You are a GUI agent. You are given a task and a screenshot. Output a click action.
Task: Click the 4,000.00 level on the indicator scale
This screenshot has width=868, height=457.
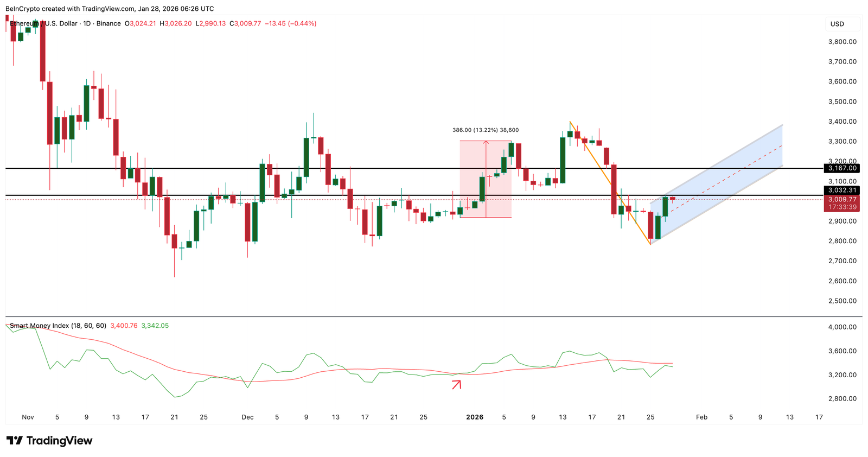click(x=842, y=327)
